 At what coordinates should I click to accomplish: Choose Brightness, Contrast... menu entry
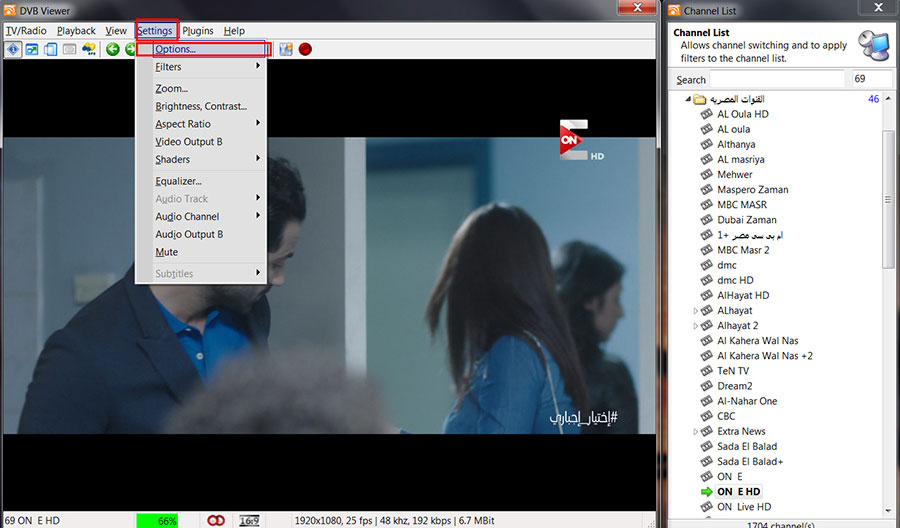click(x=201, y=106)
